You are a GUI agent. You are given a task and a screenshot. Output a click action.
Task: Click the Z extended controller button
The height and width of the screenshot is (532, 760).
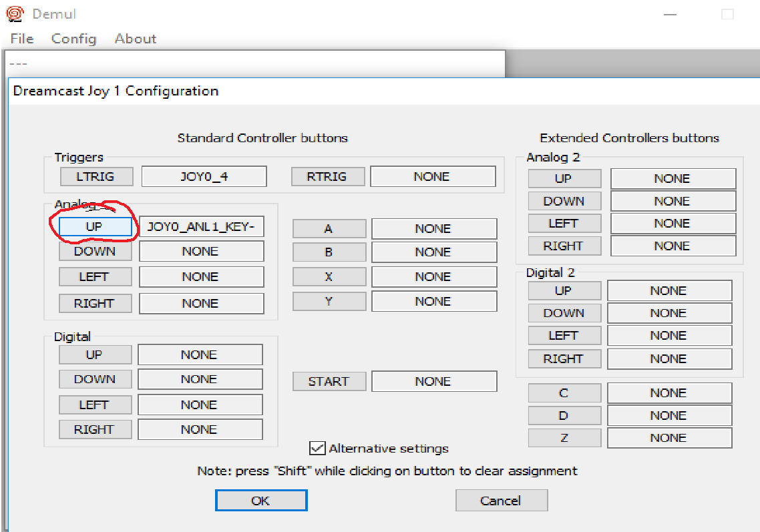coord(564,438)
